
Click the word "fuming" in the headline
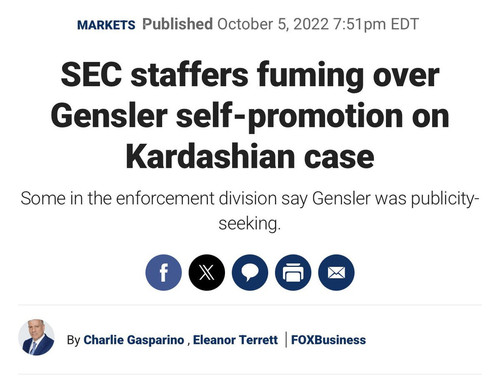coord(310,76)
